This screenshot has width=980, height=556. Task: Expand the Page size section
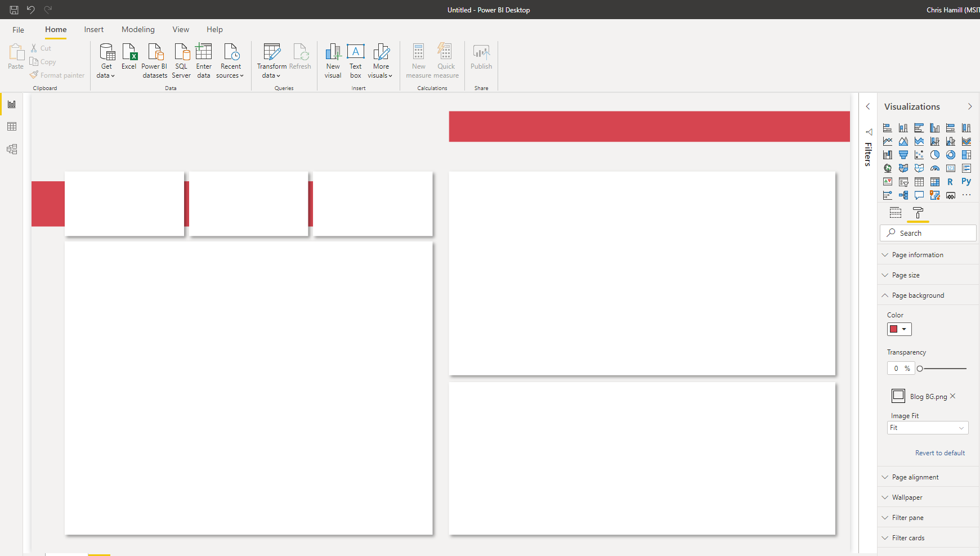point(905,275)
